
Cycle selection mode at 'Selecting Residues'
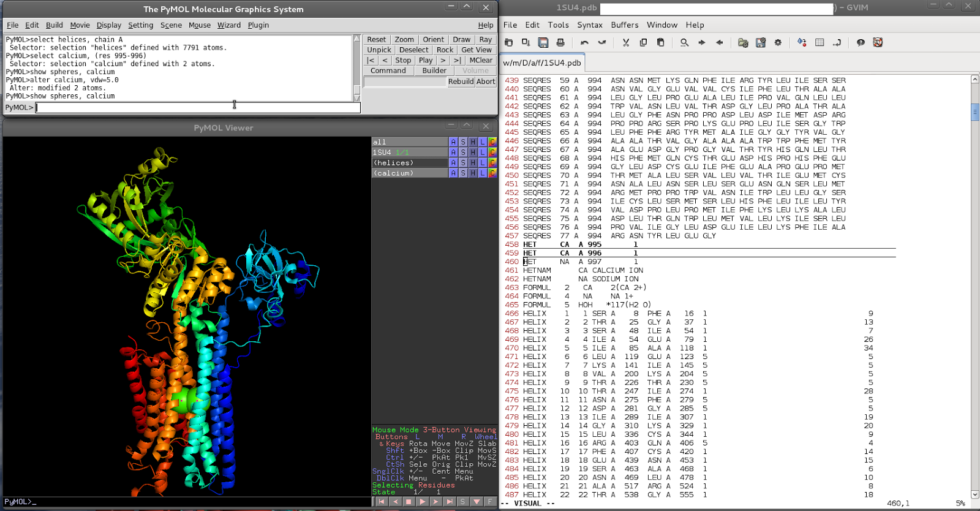point(413,485)
